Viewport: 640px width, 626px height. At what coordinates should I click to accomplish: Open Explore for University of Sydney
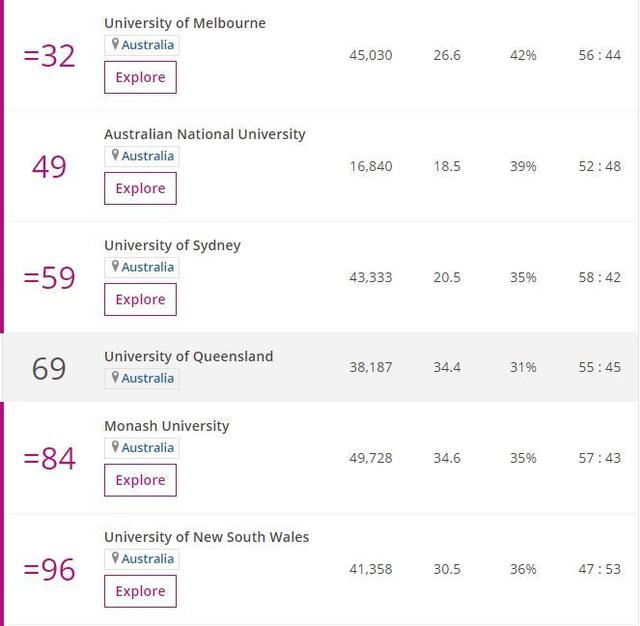click(x=140, y=299)
